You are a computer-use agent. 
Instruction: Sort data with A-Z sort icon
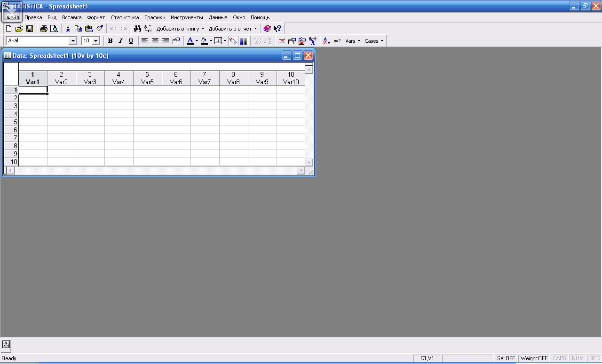(327, 41)
